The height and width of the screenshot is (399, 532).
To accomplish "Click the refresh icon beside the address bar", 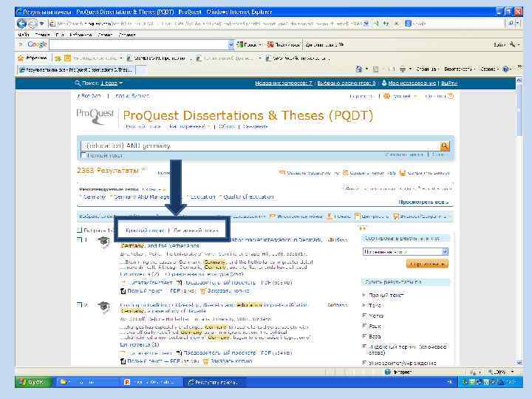I will [386, 24].
